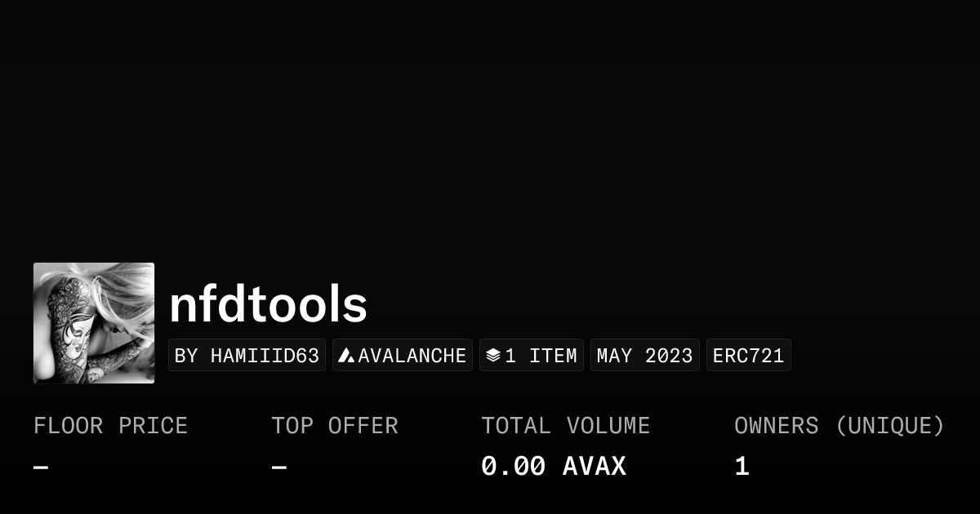The height and width of the screenshot is (514, 980).
Task: Click the dash value under TOP OFFER
Action: pyautogui.click(x=279, y=467)
